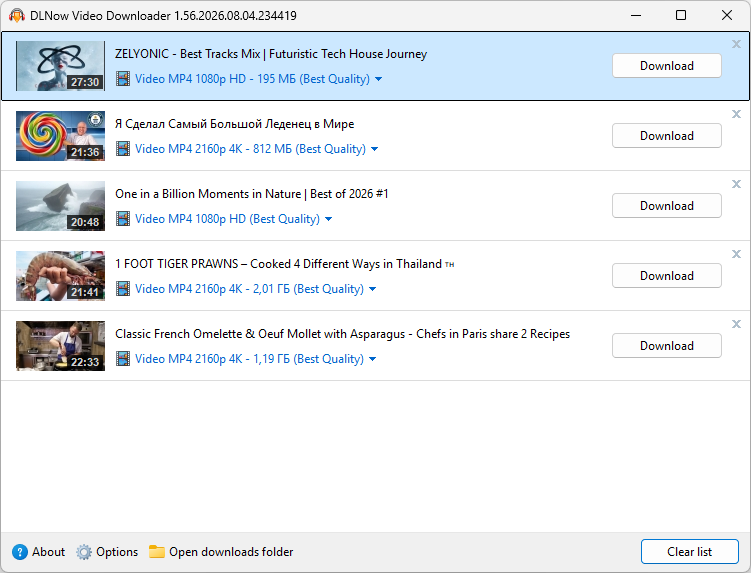
Task: Expand format arrow for ZELYONIC video
Action: click(x=378, y=79)
